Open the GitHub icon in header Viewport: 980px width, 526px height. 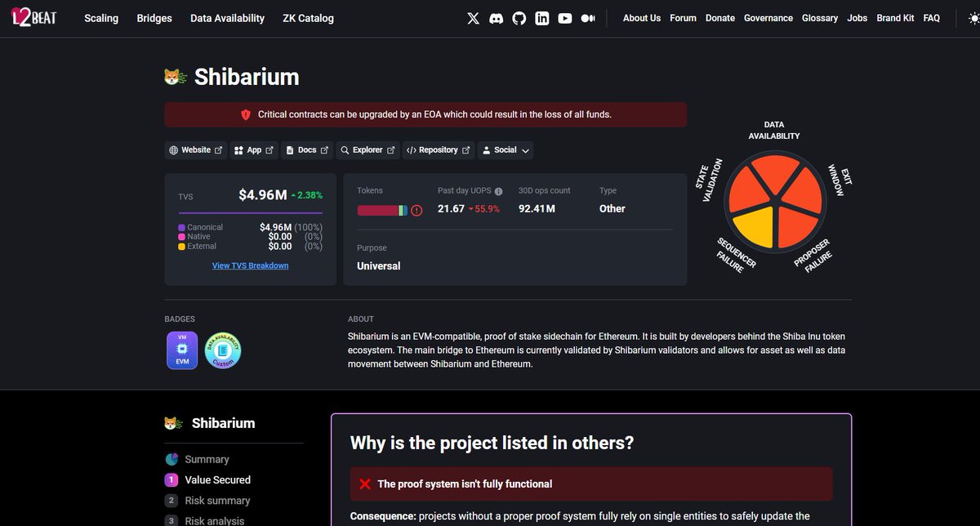(x=519, y=18)
